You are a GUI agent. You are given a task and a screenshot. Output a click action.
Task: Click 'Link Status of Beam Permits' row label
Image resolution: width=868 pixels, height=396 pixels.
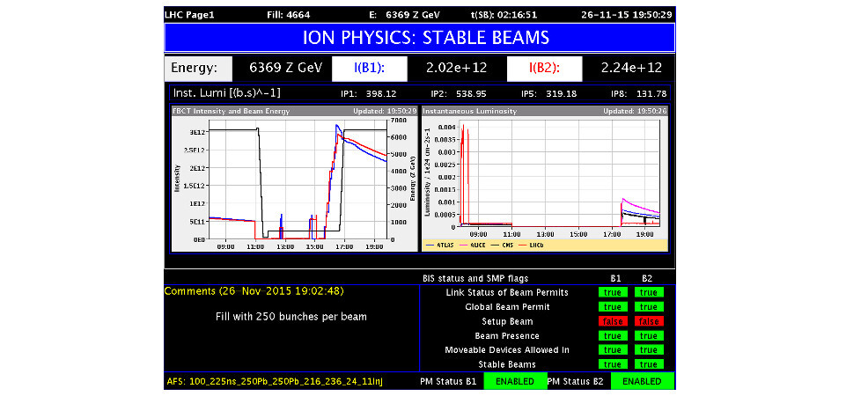click(506, 292)
